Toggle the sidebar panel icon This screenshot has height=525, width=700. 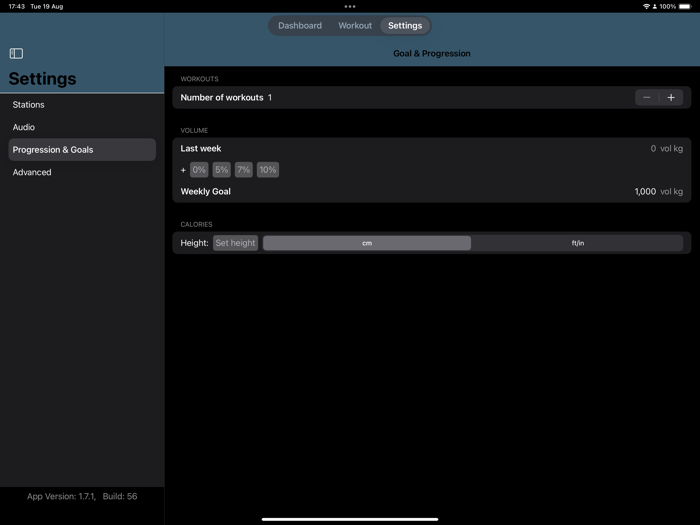pos(16,54)
